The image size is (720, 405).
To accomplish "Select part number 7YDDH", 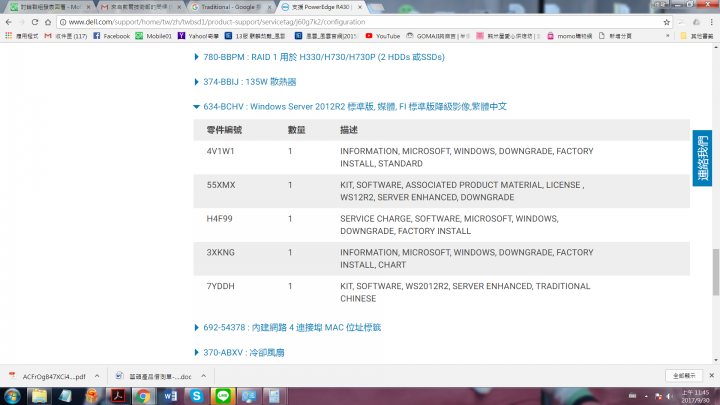I will [x=220, y=286].
